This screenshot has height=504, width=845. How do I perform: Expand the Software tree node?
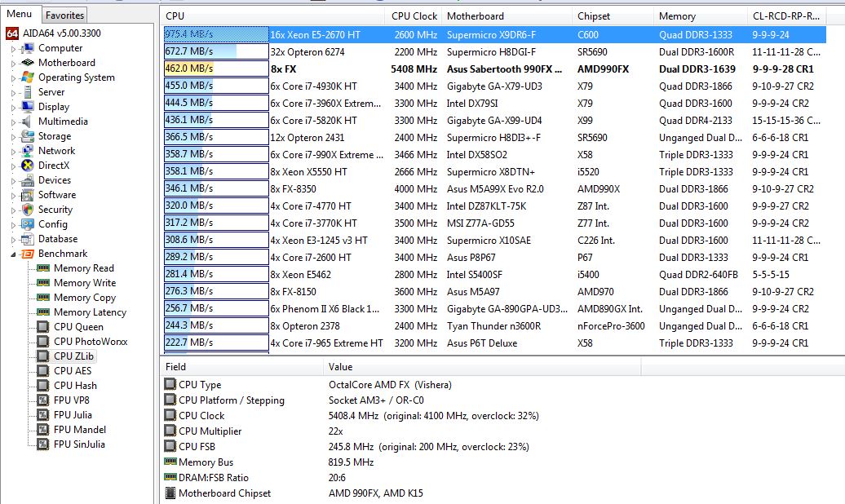tap(14, 196)
